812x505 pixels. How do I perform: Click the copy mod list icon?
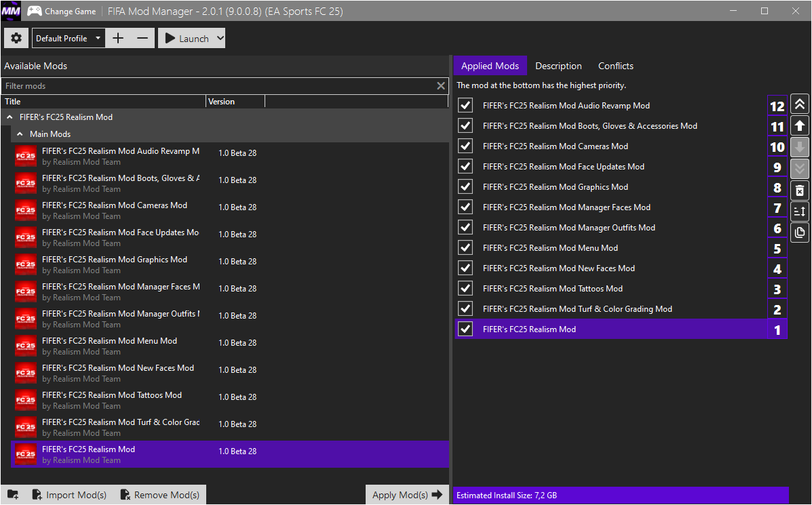800,233
